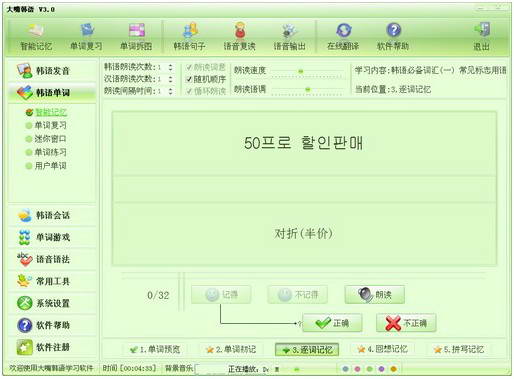Viewport: 514px width, 379px height.
Task: Open 在线翻译 toolbar icon
Action: (343, 37)
